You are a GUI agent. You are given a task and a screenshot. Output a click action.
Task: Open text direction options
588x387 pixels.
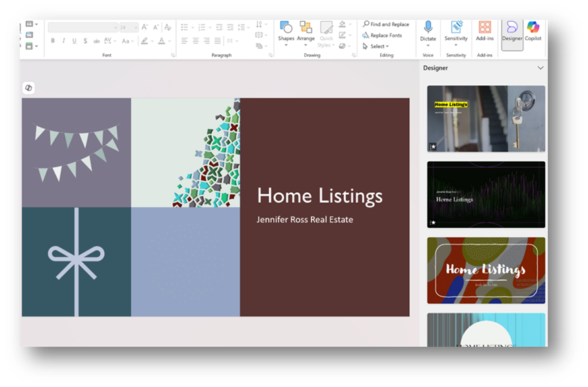coord(261,24)
